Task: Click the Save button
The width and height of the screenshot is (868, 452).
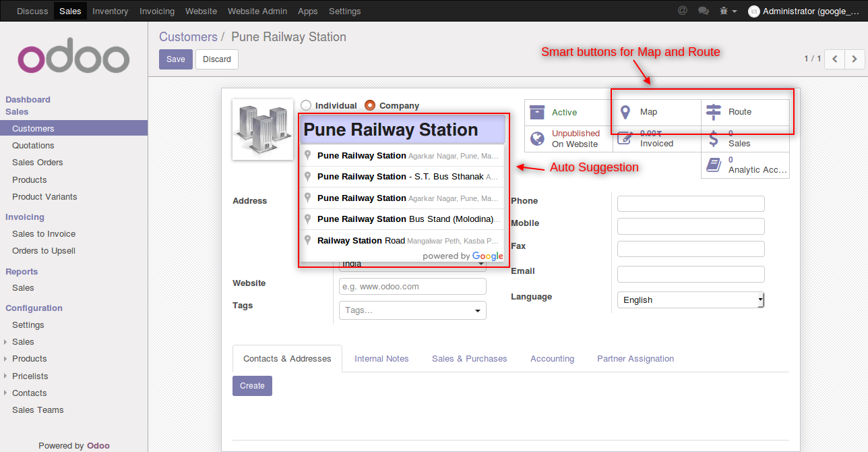Action: pos(175,59)
